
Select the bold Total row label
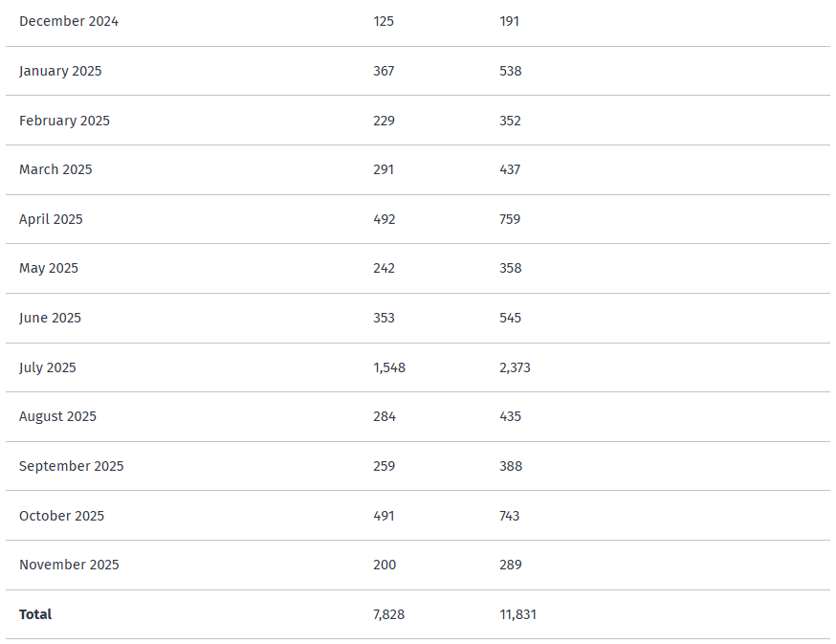click(35, 614)
